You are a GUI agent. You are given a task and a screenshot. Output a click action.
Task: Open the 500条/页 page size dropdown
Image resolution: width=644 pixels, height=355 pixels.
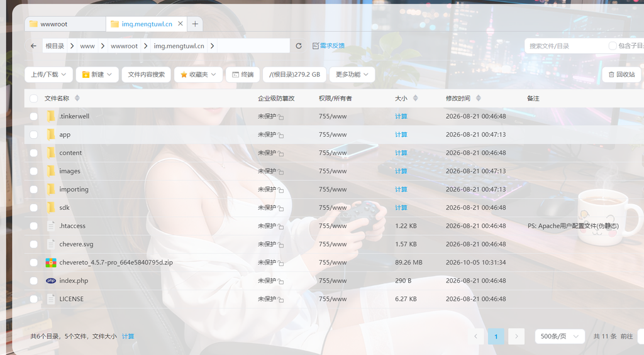click(x=560, y=337)
